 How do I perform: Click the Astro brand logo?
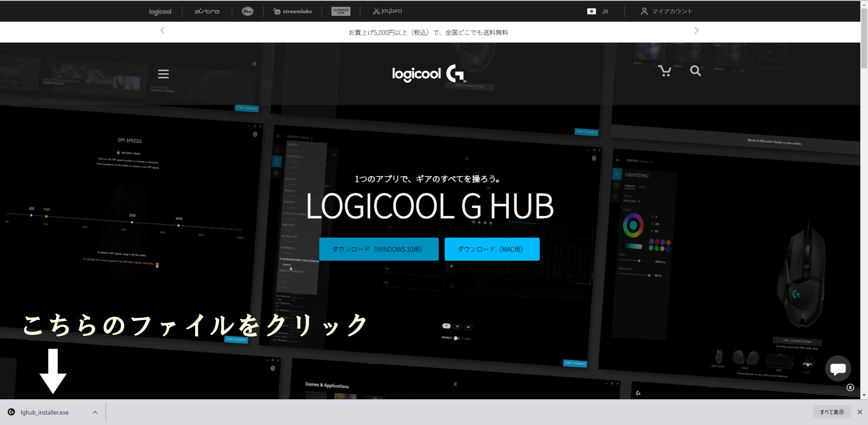tap(206, 11)
